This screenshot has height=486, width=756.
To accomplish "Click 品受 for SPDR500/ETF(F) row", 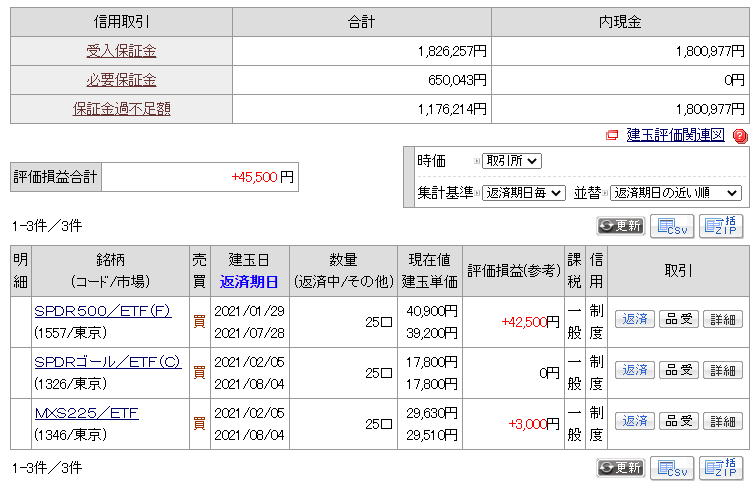I will (x=679, y=319).
